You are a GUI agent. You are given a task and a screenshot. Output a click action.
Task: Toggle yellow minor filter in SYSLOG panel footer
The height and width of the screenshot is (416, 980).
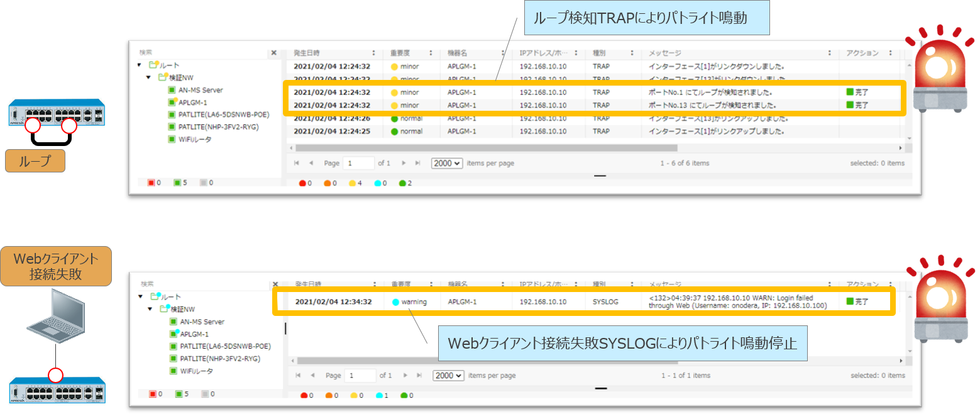click(x=358, y=395)
